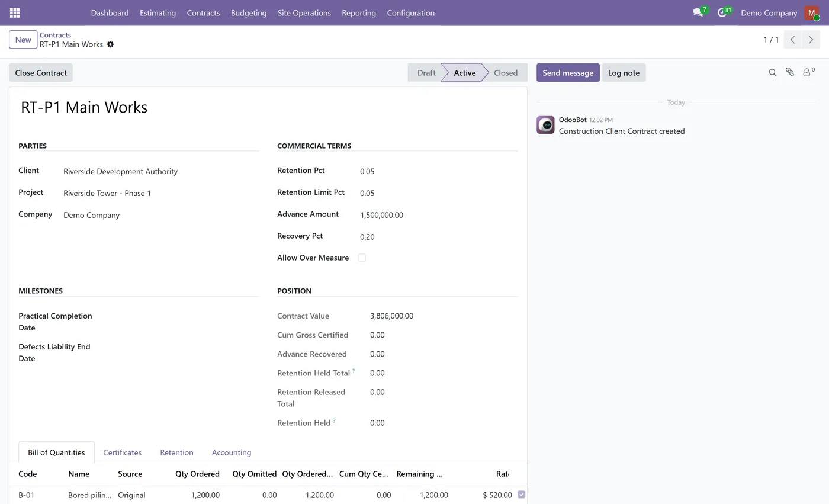This screenshot has width=829, height=504.
Task: Open the activities clock icon
Action: point(722,12)
